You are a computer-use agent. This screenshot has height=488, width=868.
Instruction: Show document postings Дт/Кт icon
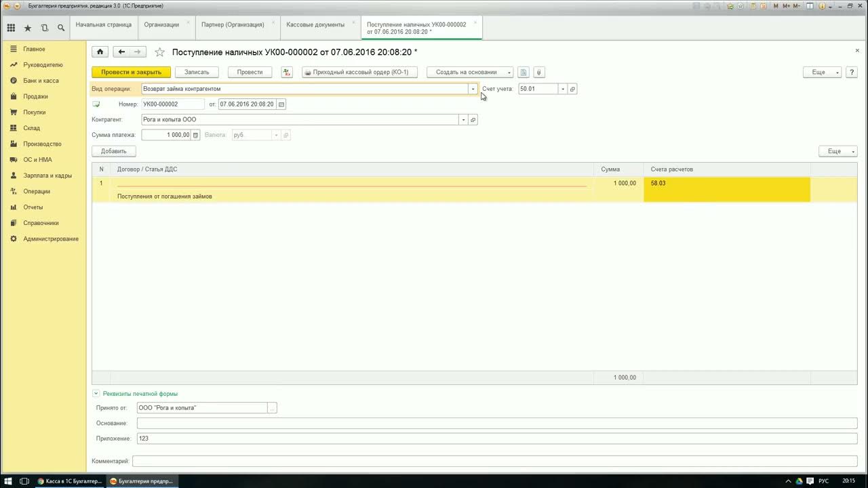click(287, 72)
